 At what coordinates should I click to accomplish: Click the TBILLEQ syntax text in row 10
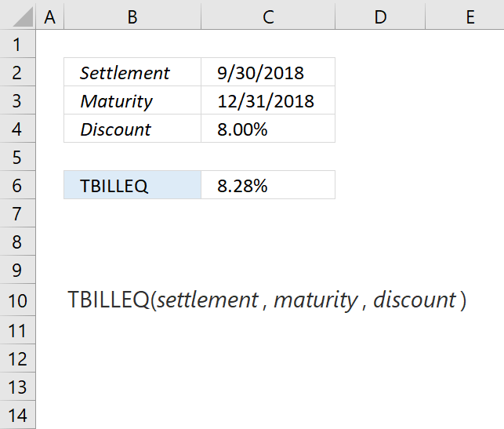267,300
